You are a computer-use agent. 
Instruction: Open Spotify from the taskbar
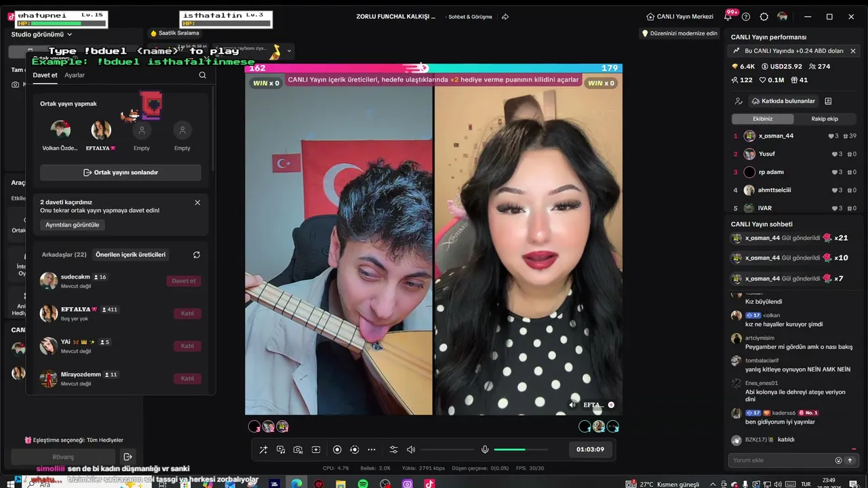(x=363, y=483)
